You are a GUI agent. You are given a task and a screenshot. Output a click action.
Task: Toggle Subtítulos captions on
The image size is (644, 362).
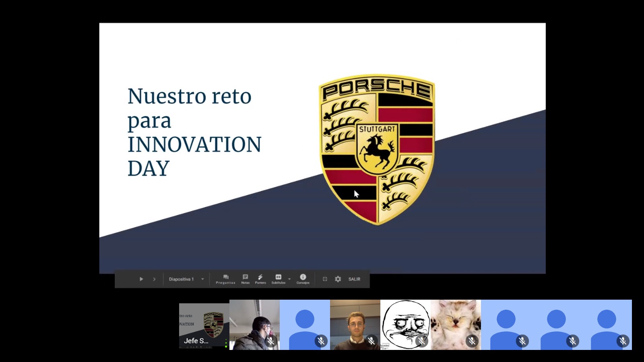(x=278, y=279)
